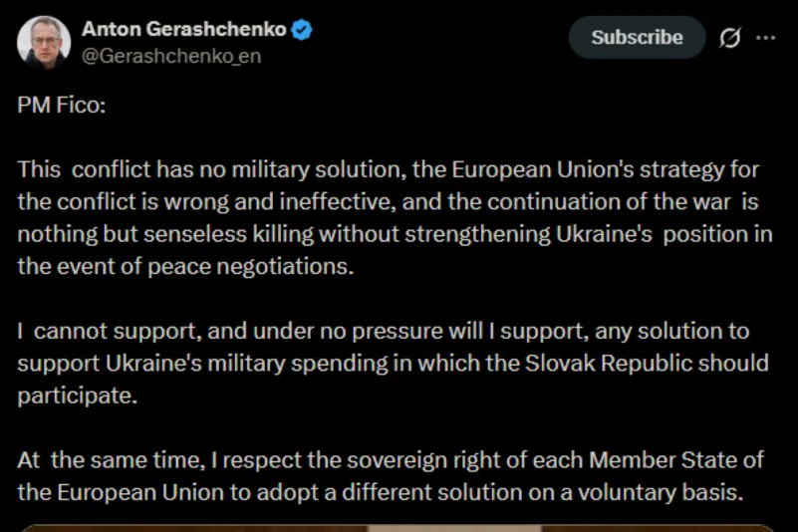Click the 'PM Fico:' line
Screen dimensions: 798x532
(x=60, y=106)
